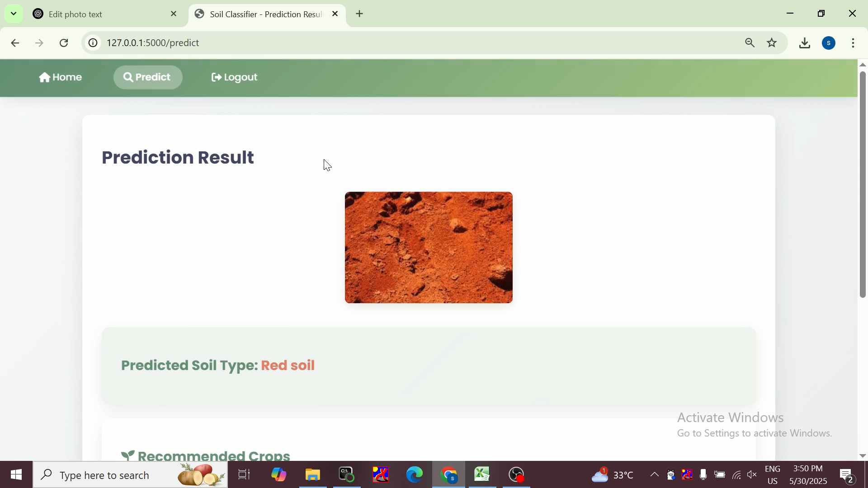
Task: View site information icon
Action: click(93, 43)
